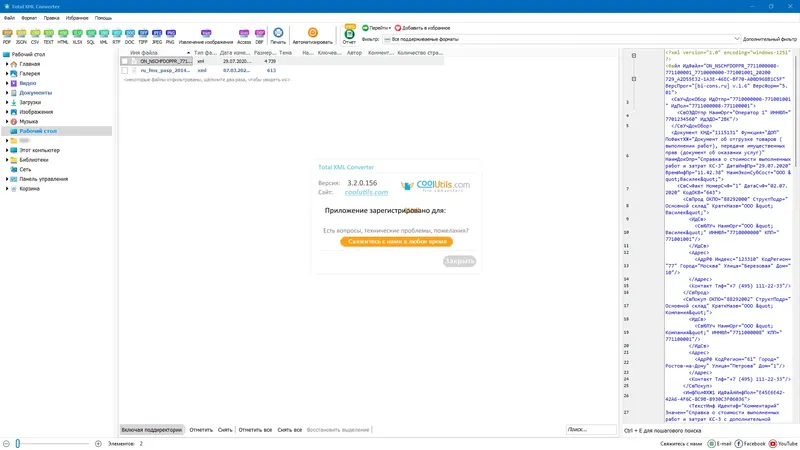Image resolution: width=800 pixels, height=450 pixels.
Task: Convert to HTML format
Action: click(x=63, y=36)
